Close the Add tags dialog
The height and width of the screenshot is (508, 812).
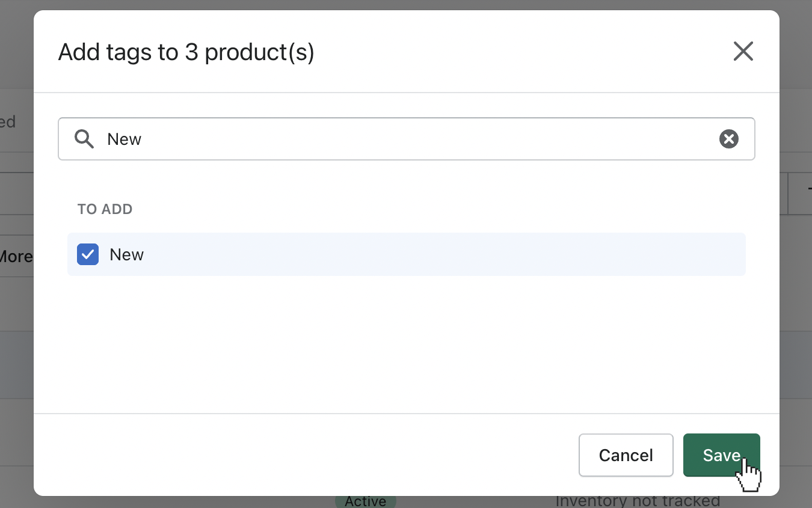pyautogui.click(x=743, y=52)
